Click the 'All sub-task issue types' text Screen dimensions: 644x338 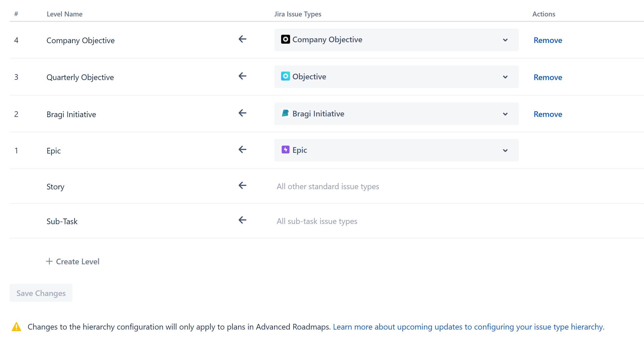[x=317, y=221]
